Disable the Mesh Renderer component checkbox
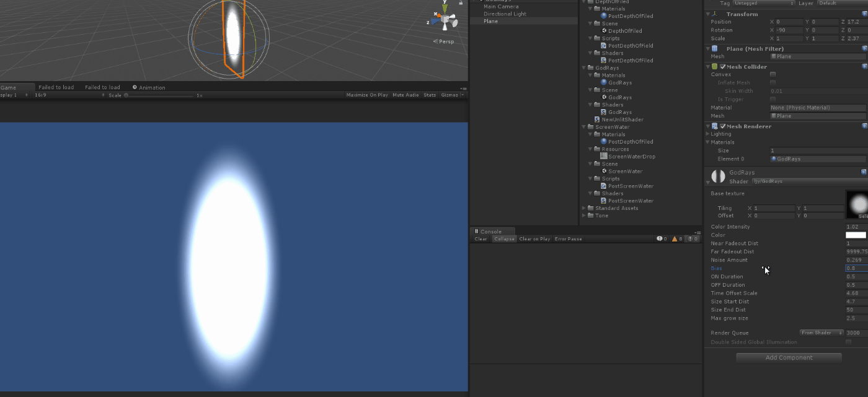The width and height of the screenshot is (868, 397). 723,126
